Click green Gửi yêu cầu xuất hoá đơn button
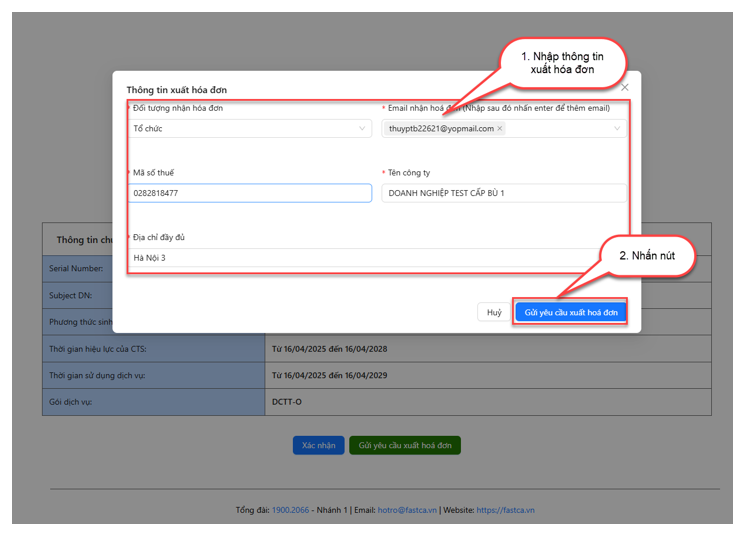 tap(404, 445)
